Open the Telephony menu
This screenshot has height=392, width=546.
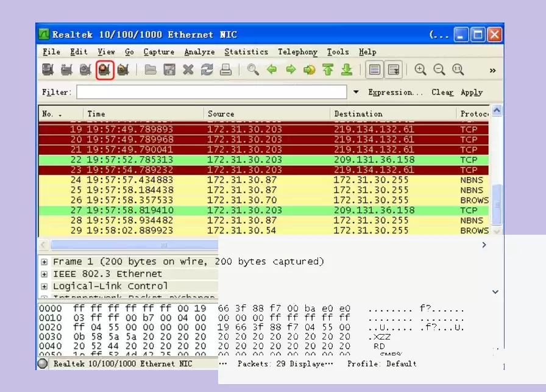297,52
